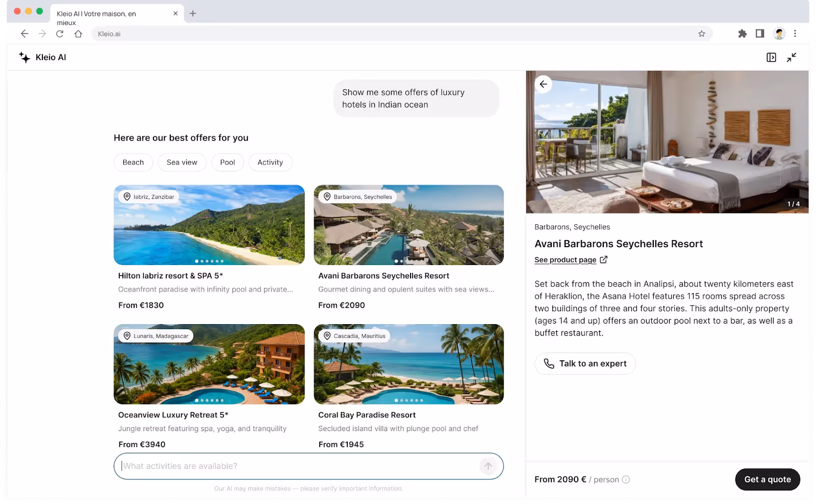816x504 pixels.
Task: Click the Jungle retreat featuring spa description
Action: click(202, 429)
